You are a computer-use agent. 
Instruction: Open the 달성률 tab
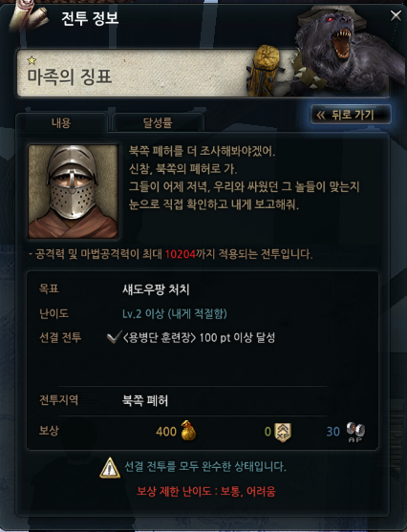point(158,122)
